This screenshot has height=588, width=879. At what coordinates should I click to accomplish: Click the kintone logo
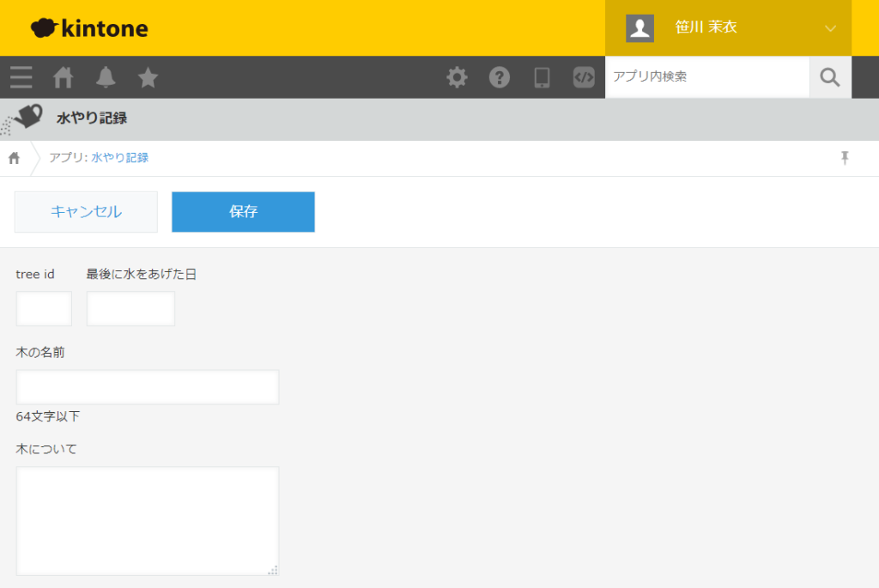(x=89, y=28)
